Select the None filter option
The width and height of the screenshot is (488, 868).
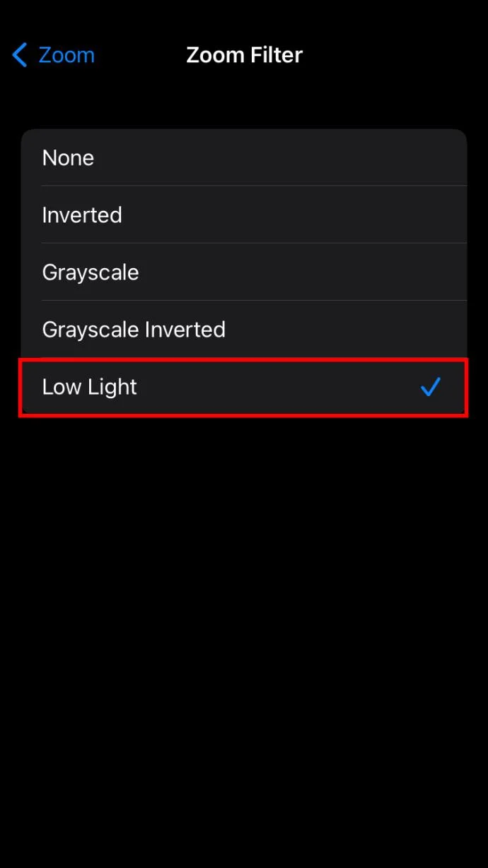244,157
